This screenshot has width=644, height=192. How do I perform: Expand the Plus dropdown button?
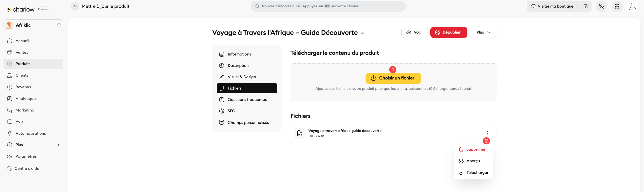483,32
